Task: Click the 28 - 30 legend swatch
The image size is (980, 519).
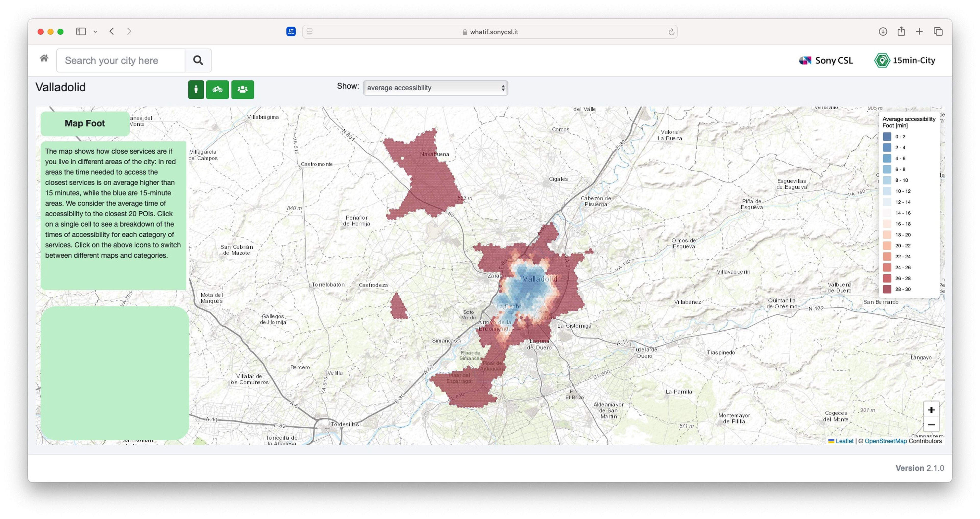Action: point(887,289)
